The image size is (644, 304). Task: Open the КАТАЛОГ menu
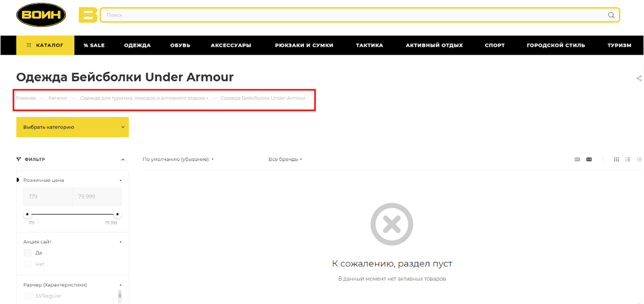(45, 45)
